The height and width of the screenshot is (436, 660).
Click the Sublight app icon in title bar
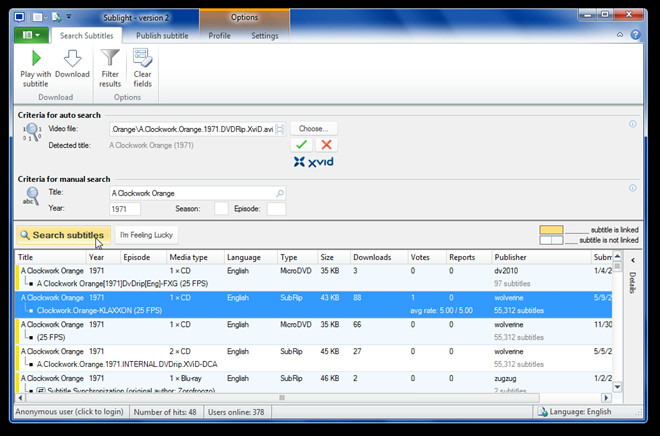click(19, 17)
